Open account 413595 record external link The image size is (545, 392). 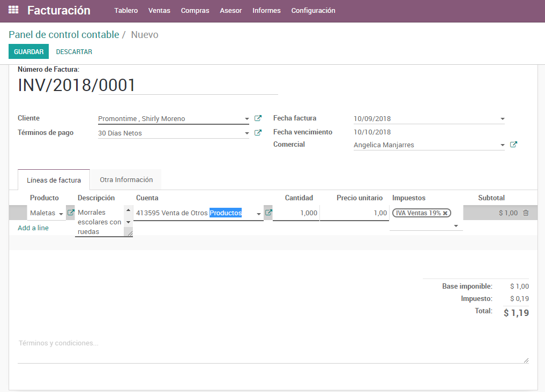[x=267, y=212]
